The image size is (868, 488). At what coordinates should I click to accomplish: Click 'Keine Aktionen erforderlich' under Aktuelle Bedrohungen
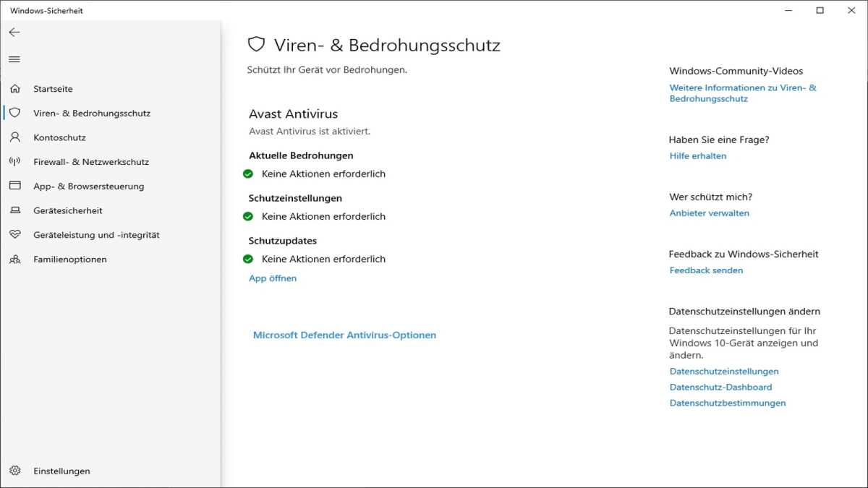(x=323, y=174)
